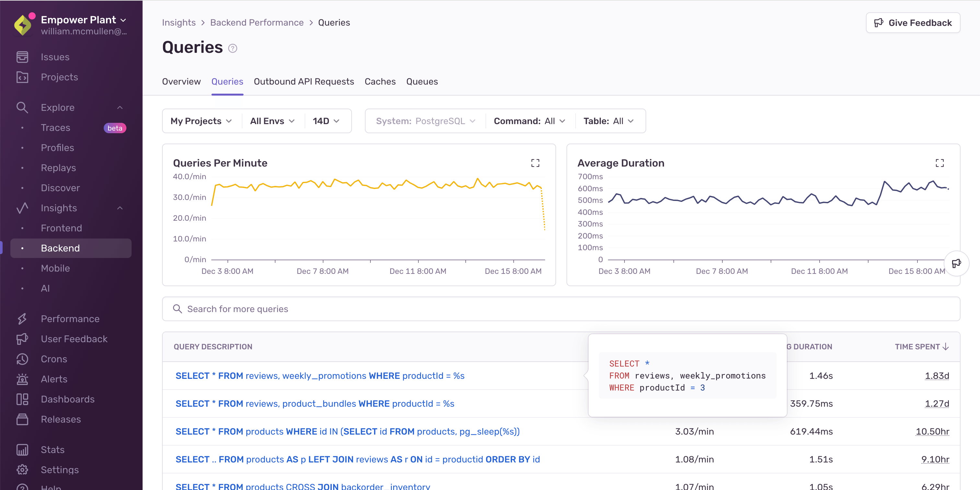Image resolution: width=980 pixels, height=490 pixels.
Task: Expand Queries Per Minute chart to fullscreen
Action: (535, 163)
